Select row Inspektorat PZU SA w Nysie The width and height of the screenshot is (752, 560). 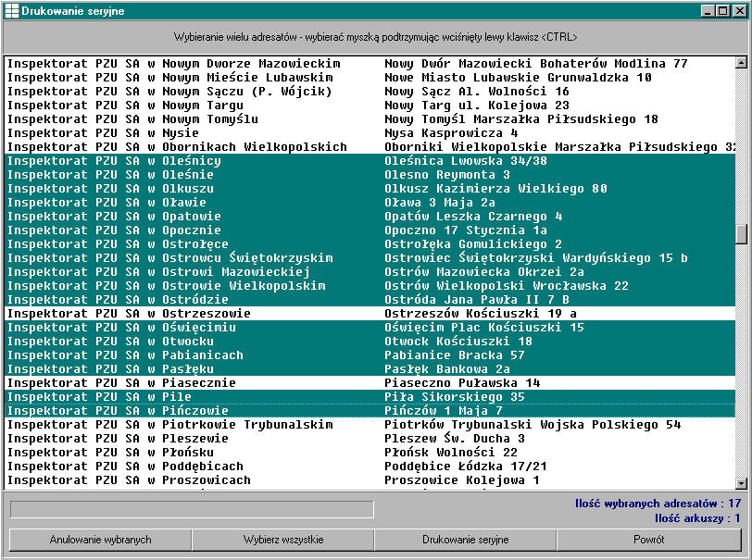[x=370, y=133]
